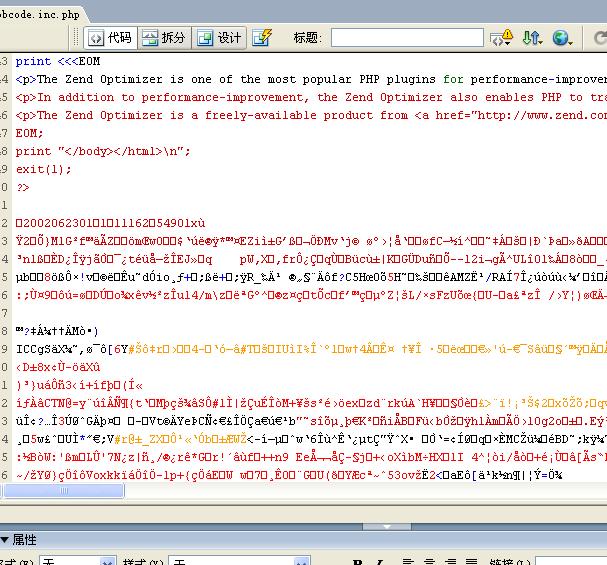Click the Refresh design view icon

click(x=600, y=38)
